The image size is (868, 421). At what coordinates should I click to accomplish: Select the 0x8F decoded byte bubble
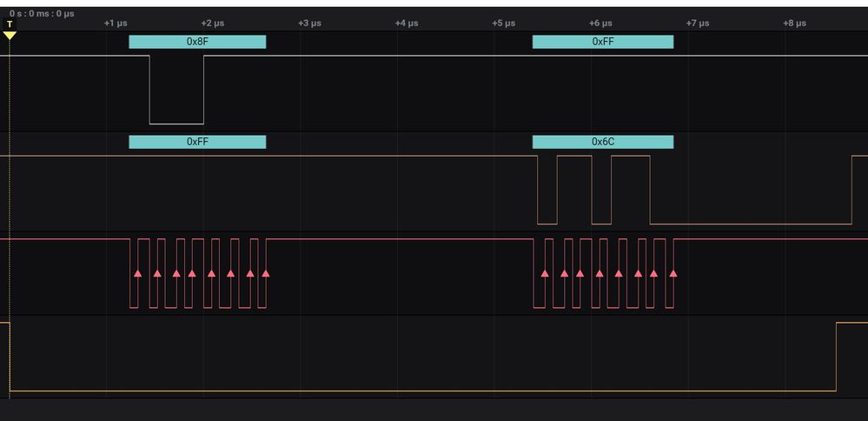tap(197, 42)
